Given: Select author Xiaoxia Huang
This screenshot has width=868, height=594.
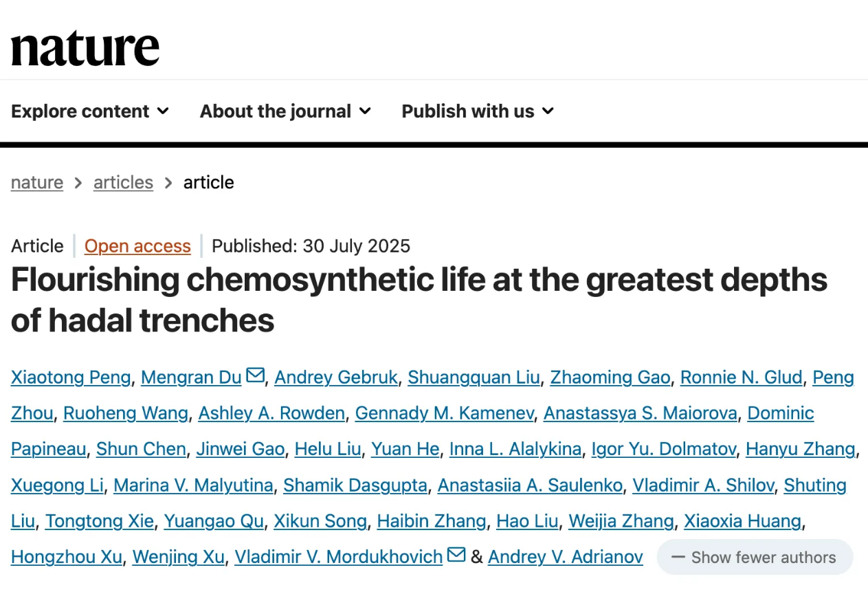Looking at the screenshot, I should [743, 521].
